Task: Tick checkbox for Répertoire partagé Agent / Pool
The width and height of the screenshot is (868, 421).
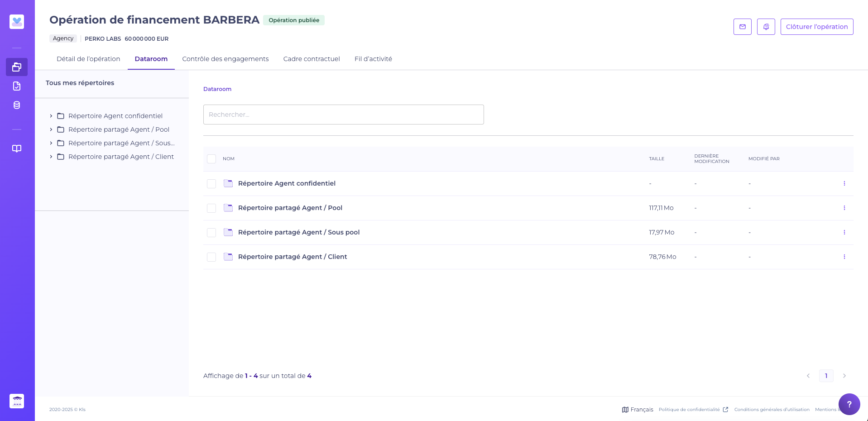Action: tap(211, 208)
